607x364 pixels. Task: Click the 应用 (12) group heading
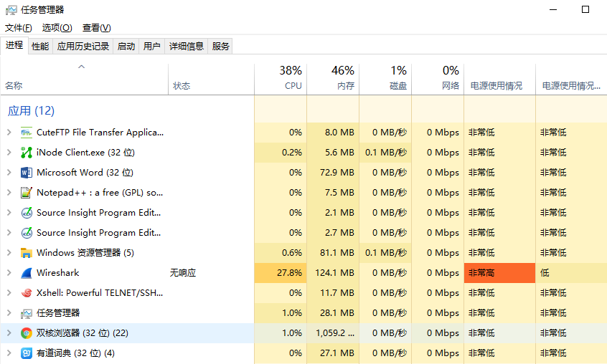click(x=31, y=111)
